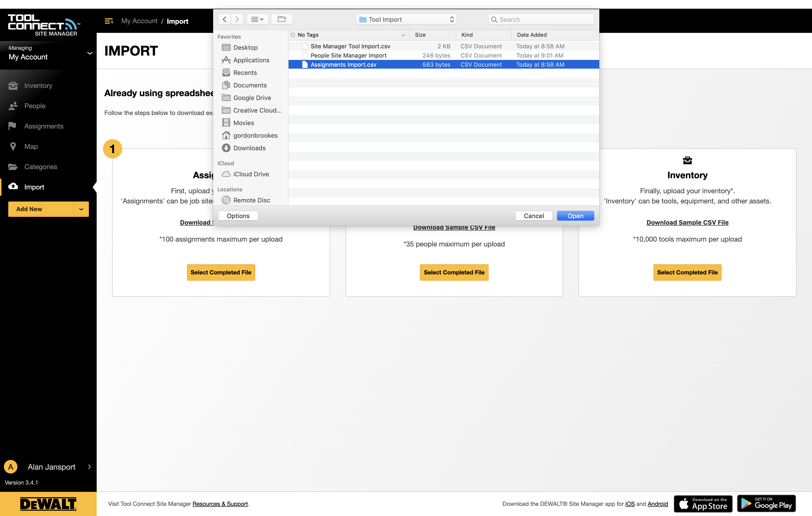Click the Assignments flag sidebar icon
Screen dimensions: 812x516
13,126
